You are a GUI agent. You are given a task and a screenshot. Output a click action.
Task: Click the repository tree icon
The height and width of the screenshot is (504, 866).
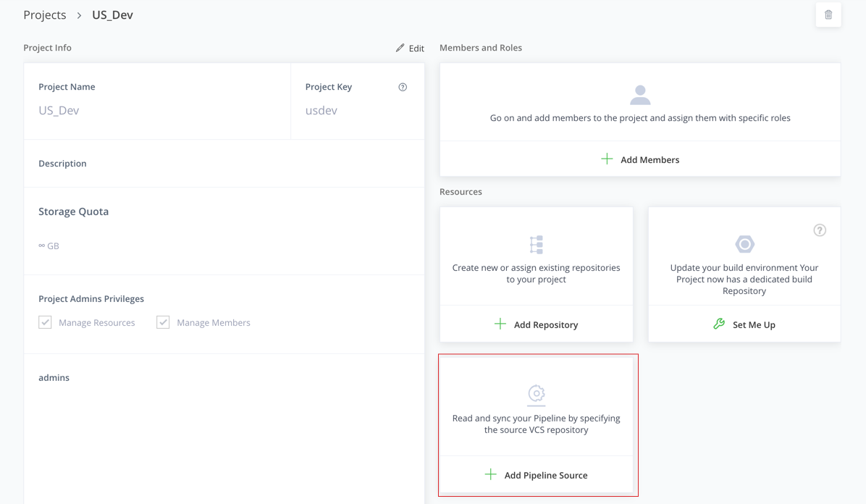(x=537, y=244)
